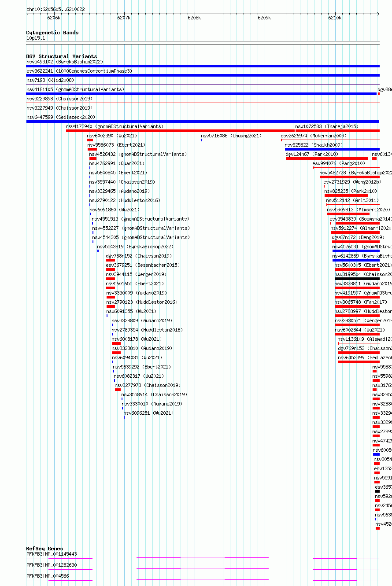Select esv2731929 (Wong2012b) label
This screenshot has height=586, width=392.
tap(352, 182)
